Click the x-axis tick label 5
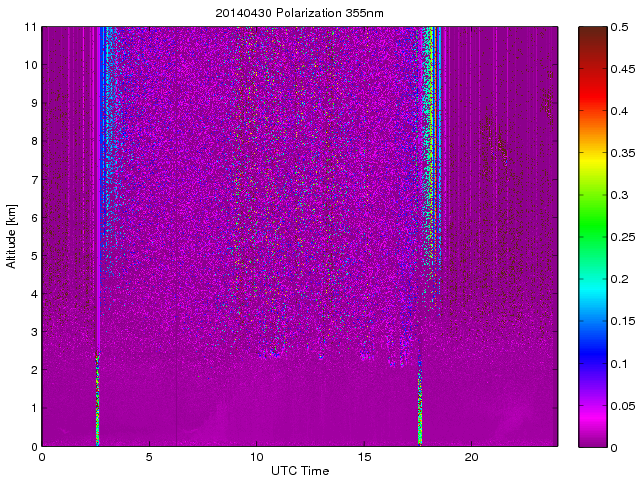The image size is (640, 480). [149, 456]
